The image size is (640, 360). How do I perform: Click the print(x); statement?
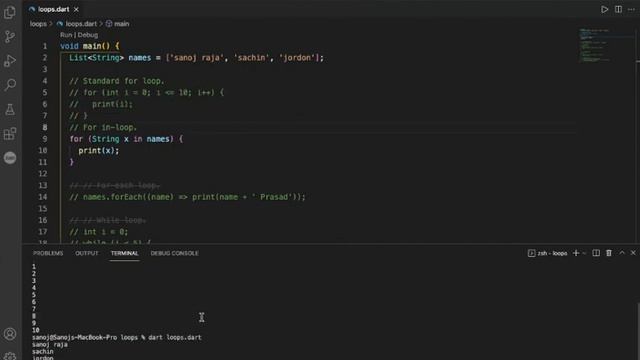pos(98,151)
